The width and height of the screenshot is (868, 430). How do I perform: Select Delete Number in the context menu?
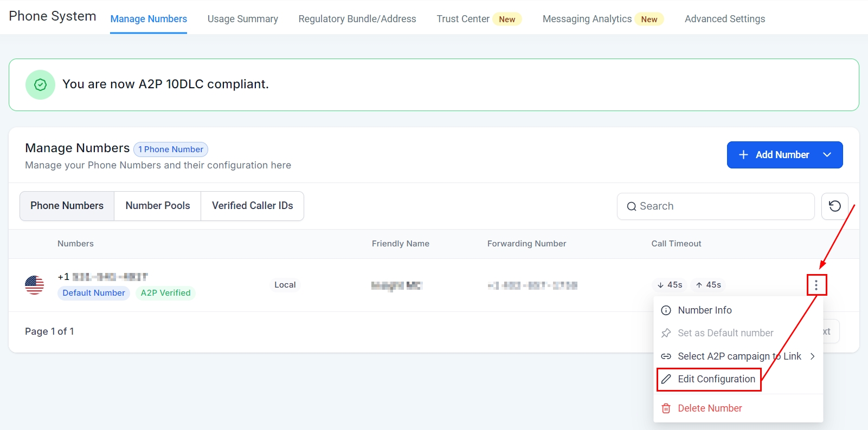[x=710, y=408]
